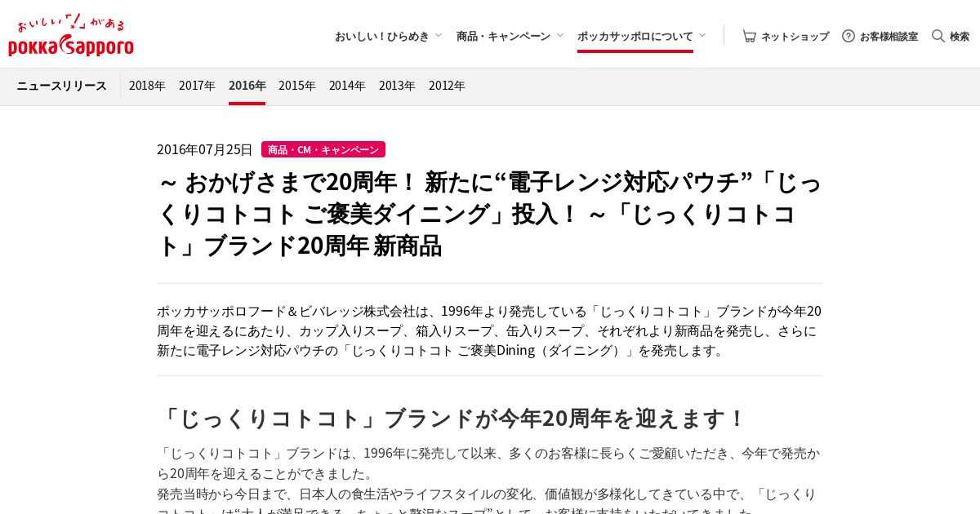Click the 商品・CM・キャンペーン category tag
980x514 pixels.
323,149
